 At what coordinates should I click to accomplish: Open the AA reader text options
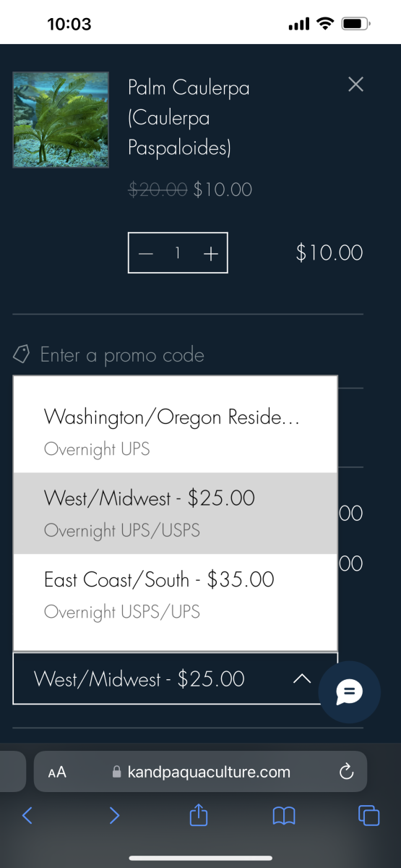(57, 772)
